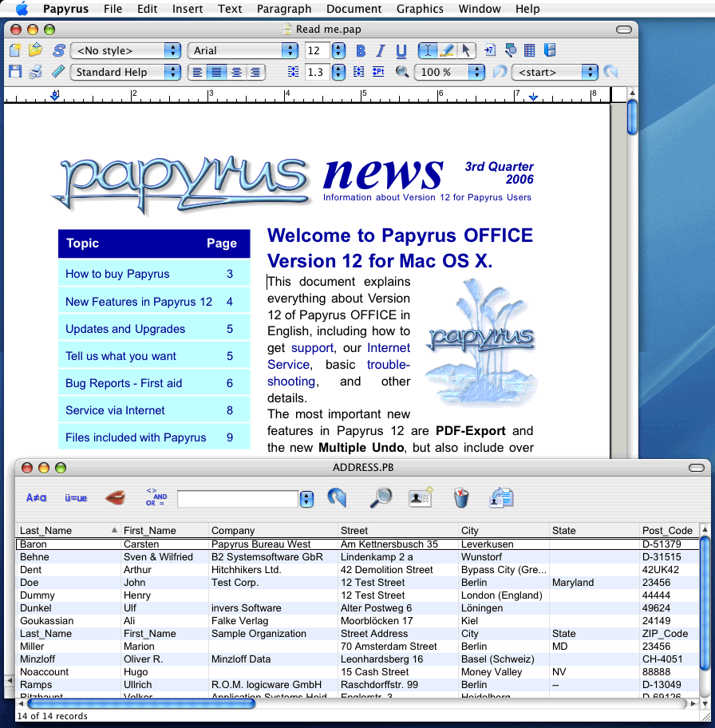The width and height of the screenshot is (715, 728).
Task: Toggle ü=ue umlaut matching icon
Action: (76, 498)
